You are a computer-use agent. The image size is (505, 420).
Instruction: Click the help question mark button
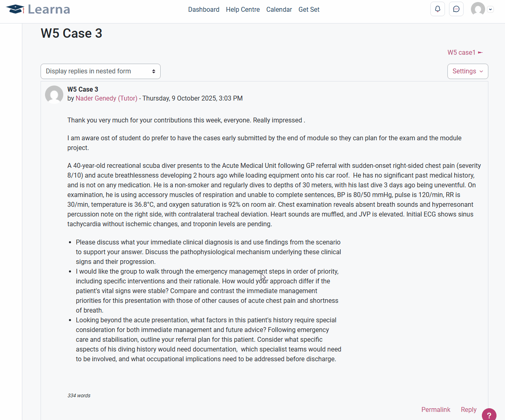(489, 415)
